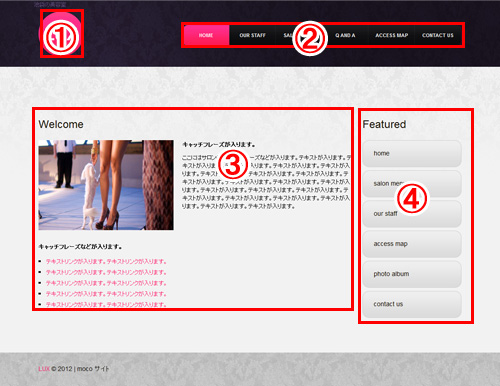The image size is (500, 386).
Task: Select 'our staff' in the Featured sidebar
Action: pos(412,214)
